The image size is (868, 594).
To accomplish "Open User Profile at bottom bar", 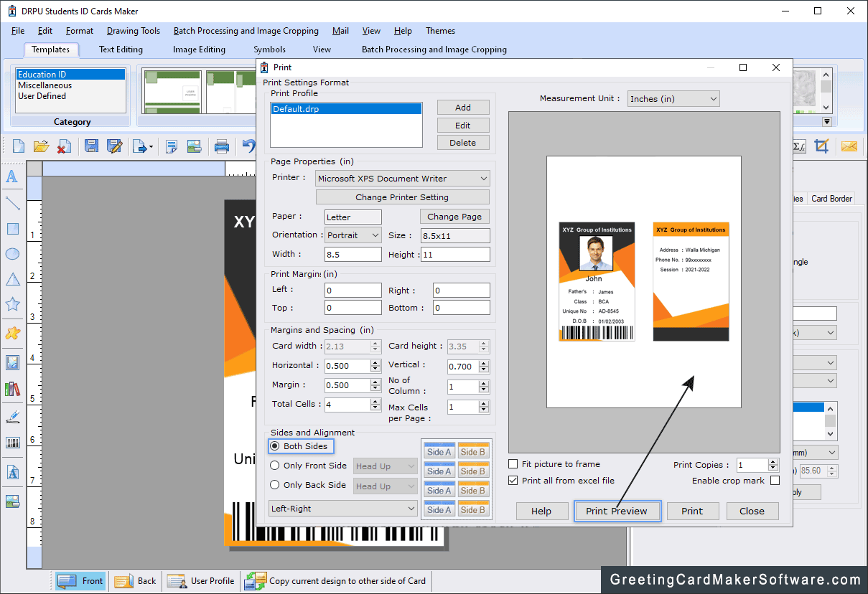I will (201, 581).
